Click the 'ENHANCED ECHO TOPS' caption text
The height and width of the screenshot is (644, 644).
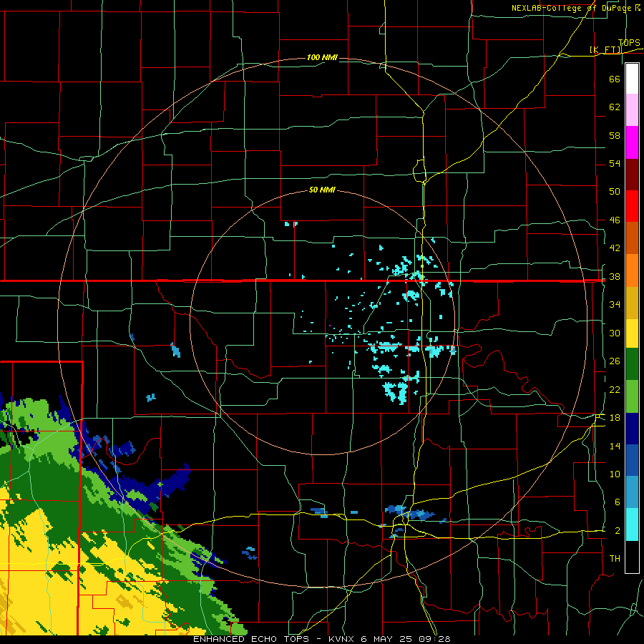click(251, 639)
